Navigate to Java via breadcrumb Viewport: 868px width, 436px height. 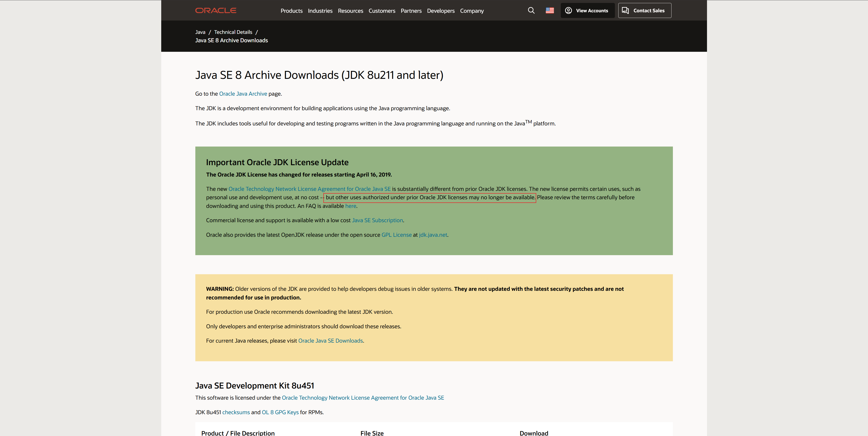(200, 32)
